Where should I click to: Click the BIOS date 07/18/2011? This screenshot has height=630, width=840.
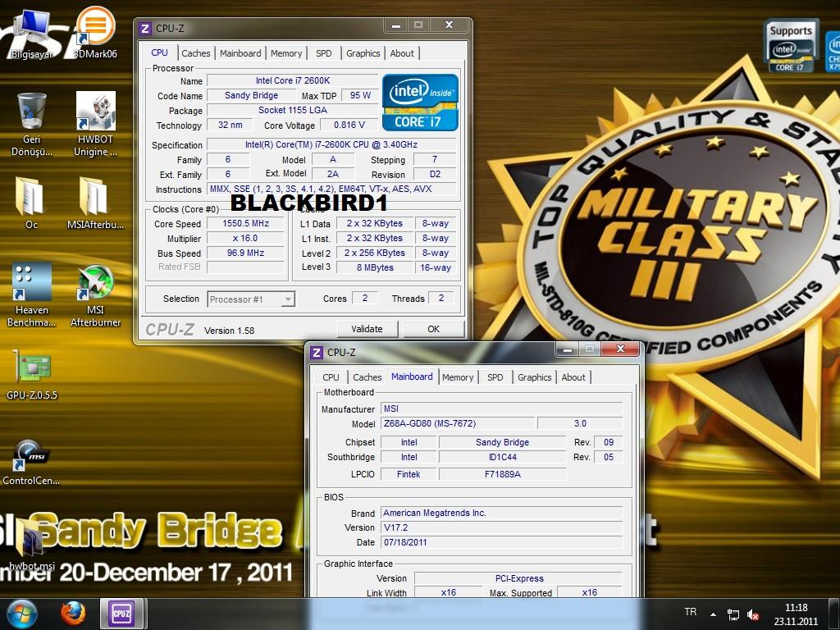click(501, 542)
